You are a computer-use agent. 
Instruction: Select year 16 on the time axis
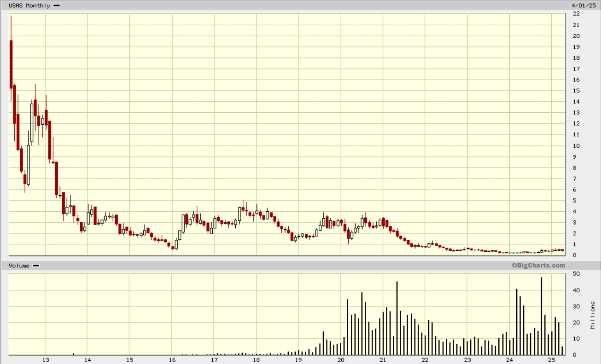(172, 360)
